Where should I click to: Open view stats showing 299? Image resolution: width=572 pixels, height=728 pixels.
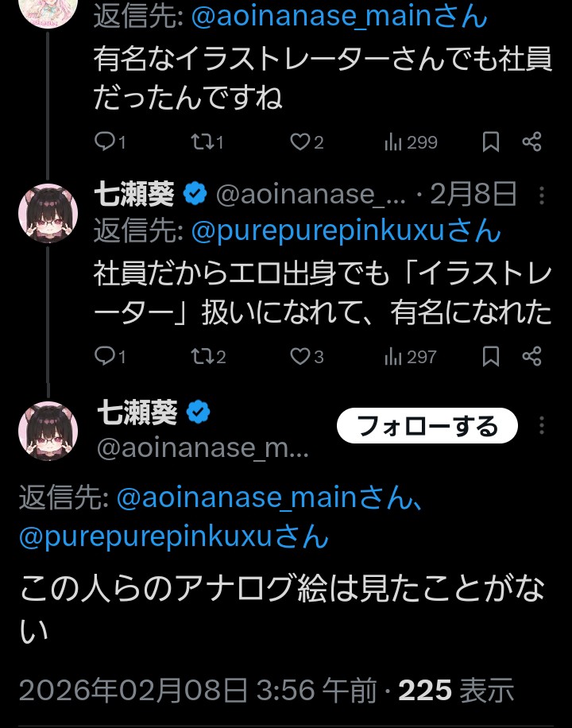411,142
